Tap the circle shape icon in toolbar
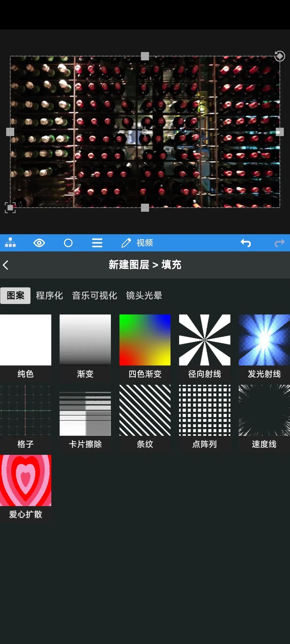Viewport: 290px width, 644px height. coord(68,243)
